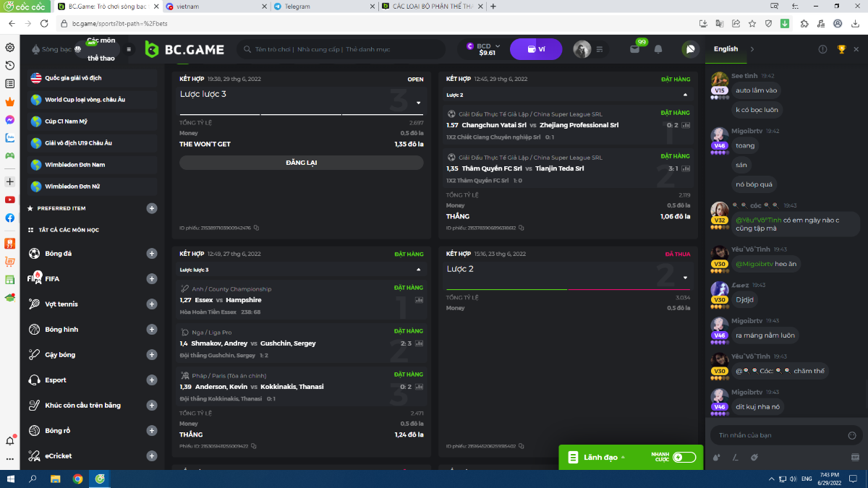Open the Ví wallet button
Screen dimensions: 868x488
pyautogui.click(x=536, y=49)
